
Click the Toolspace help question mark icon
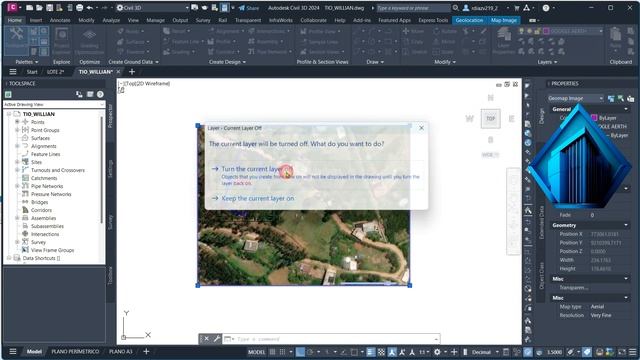pyautogui.click(x=100, y=94)
